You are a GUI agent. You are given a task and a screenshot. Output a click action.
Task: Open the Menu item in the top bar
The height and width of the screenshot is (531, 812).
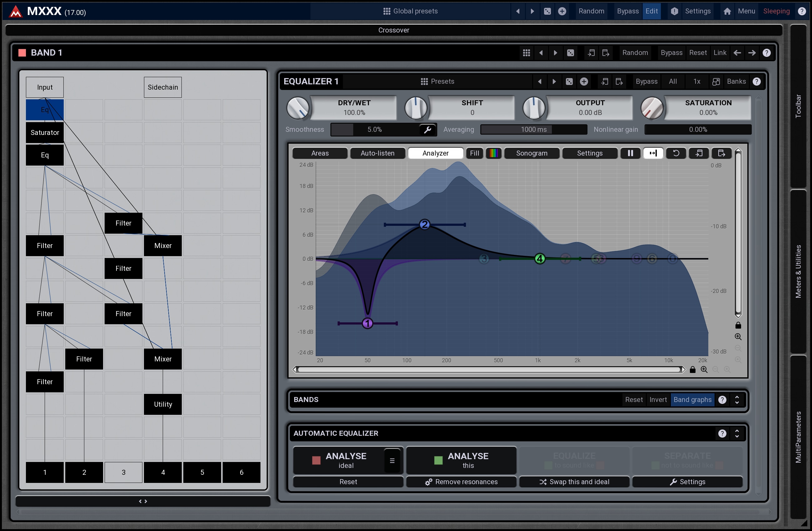746,11
